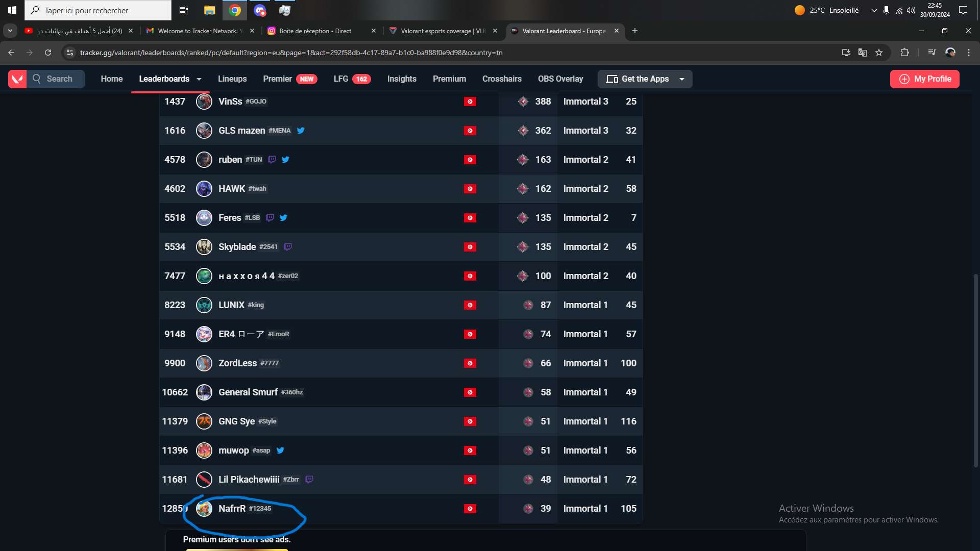
Task: Click the site Search field
Action: pyautogui.click(x=55, y=79)
